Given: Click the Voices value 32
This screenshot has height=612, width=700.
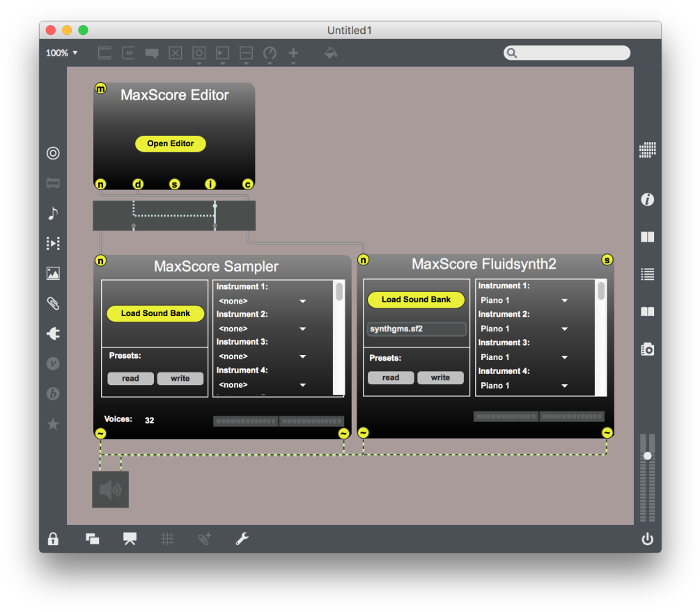Looking at the screenshot, I should click(150, 420).
